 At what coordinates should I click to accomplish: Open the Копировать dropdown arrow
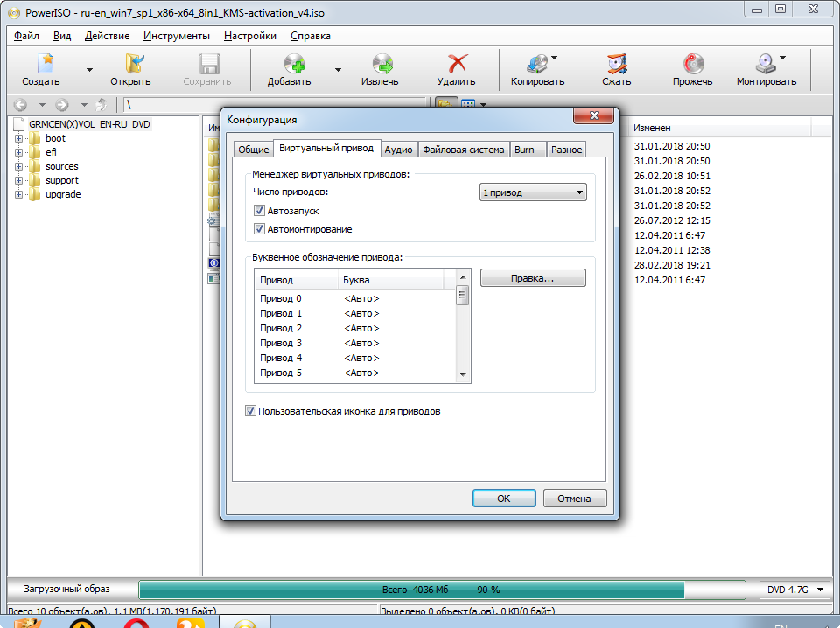click(x=555, y=57)
